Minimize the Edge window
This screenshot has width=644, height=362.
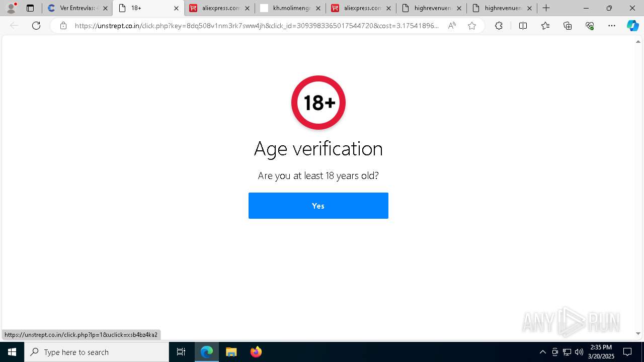586,8
